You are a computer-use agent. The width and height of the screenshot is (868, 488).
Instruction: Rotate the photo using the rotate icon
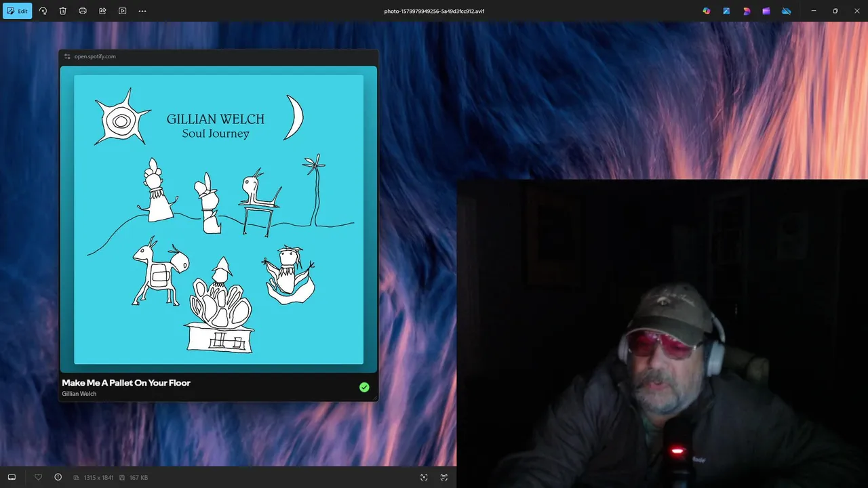[43, 11]
